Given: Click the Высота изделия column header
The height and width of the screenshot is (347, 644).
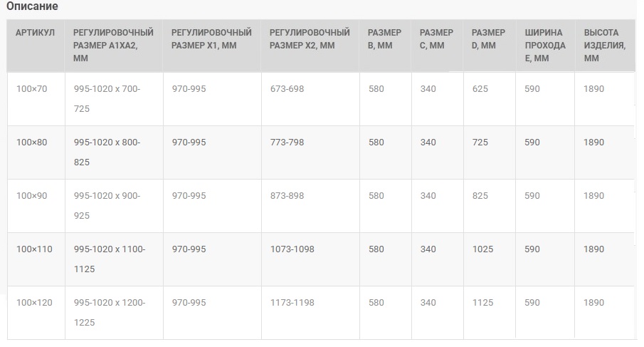Looking at the screenshot, I should pos(605,45).
